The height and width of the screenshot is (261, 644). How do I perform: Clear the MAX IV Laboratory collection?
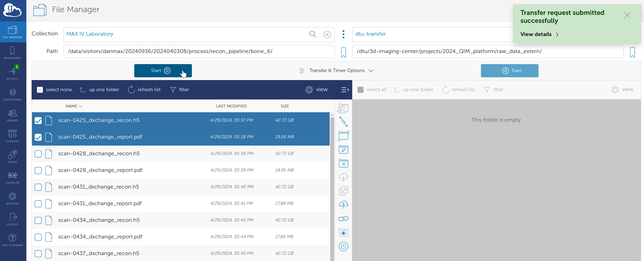point(327,34)
